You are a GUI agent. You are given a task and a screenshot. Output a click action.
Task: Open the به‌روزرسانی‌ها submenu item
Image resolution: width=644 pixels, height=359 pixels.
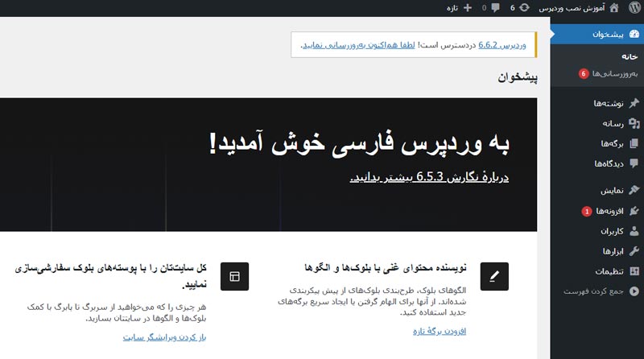[615, 73]
